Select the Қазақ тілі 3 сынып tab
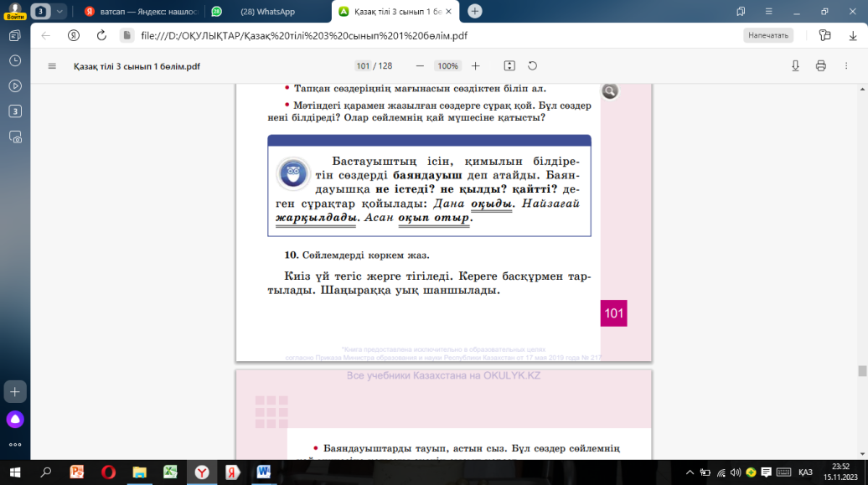This screenshot has height=485, width=868. [x=390, y=12]
